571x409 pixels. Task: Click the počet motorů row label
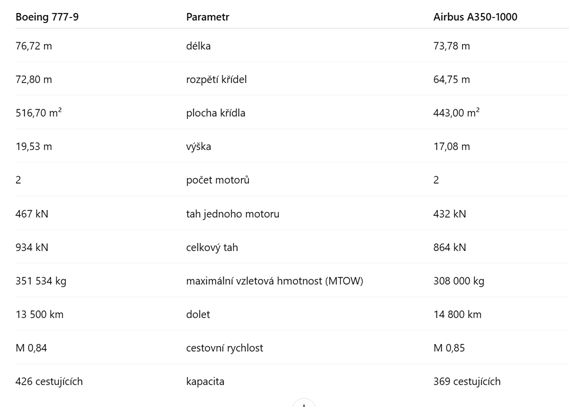pyautogui.click(x=218, y=180)
